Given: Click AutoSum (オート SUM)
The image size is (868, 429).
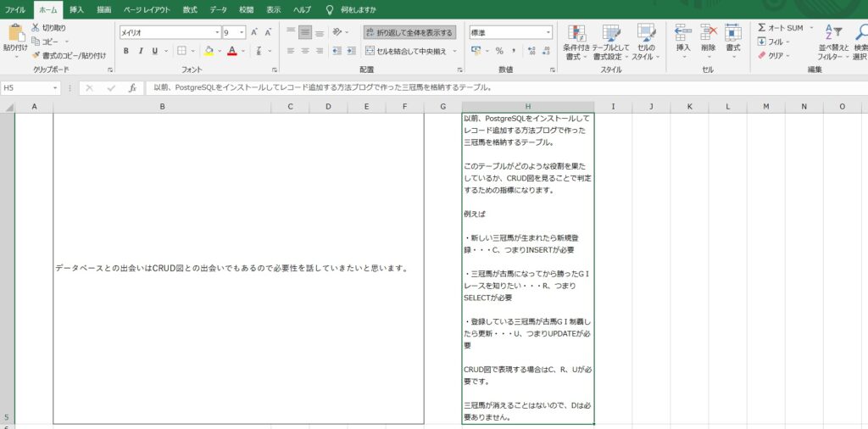Looking at the screenshot, I should click(781, 28).
